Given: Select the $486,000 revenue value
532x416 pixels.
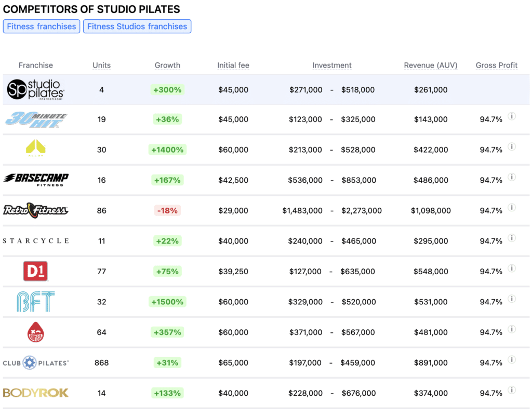Looking at the screenshot, I should pyautogui.click(x=431, y=180).
